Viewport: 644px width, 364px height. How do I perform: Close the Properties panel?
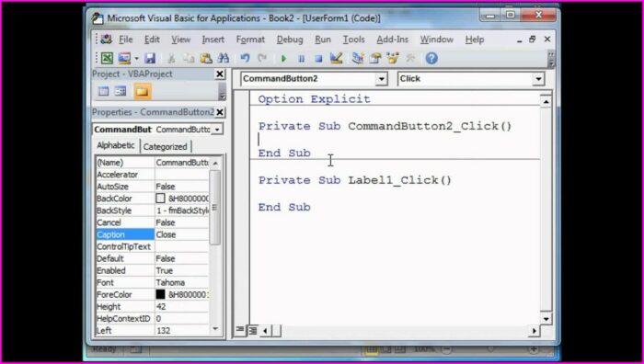point(220,112)
